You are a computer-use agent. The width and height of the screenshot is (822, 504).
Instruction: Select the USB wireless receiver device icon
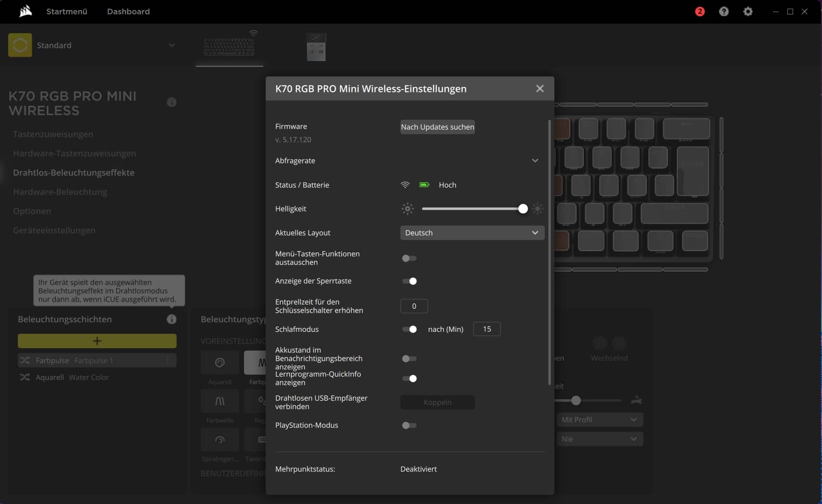click(316, 47)
